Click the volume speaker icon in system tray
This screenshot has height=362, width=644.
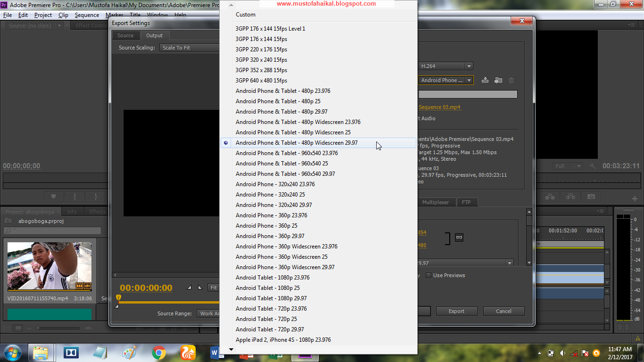click(x=562, y=353)
